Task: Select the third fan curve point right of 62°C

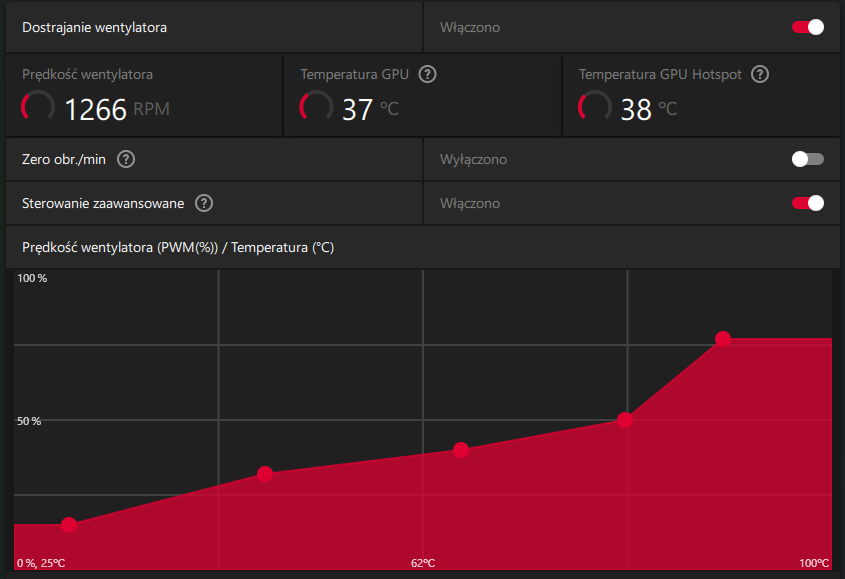Action: [461, 450]
